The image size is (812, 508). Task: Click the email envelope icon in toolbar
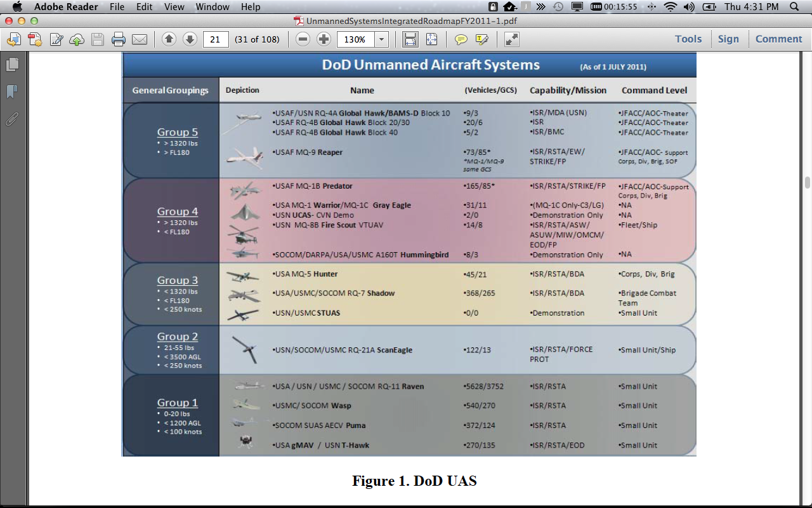(x=140, y=39)
